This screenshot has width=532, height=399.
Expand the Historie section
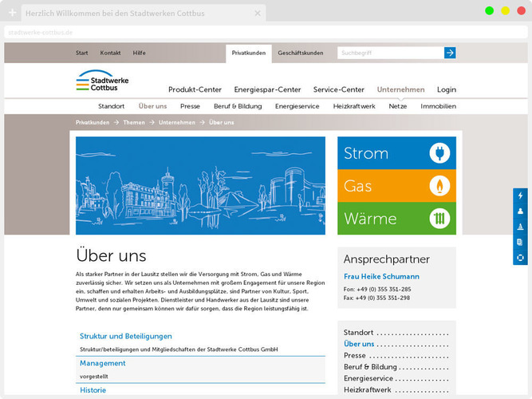93,390
